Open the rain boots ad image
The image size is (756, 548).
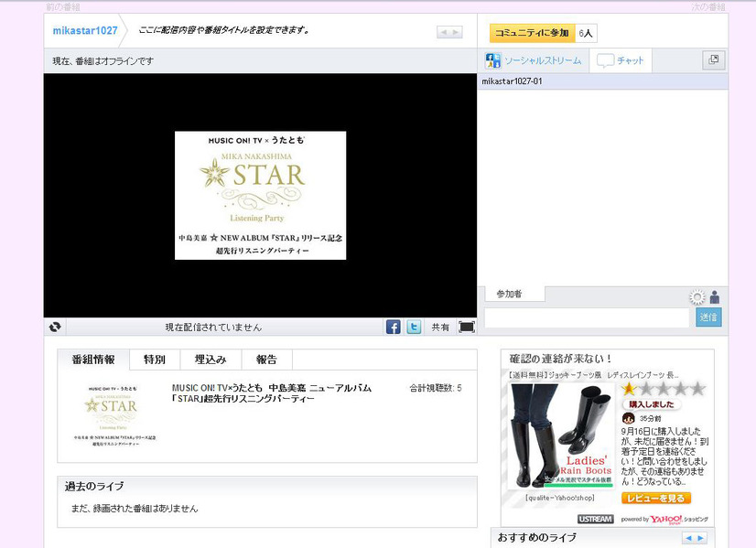click(x=560, y=436)
